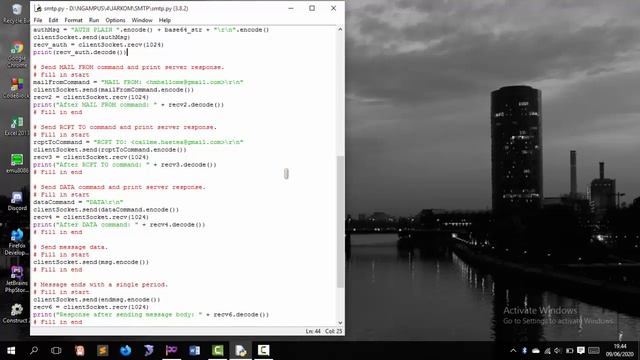The width and height of the screenshot is (640, 360).
Task: Show hidden system tray icons
Action: (x=513, y=351)
